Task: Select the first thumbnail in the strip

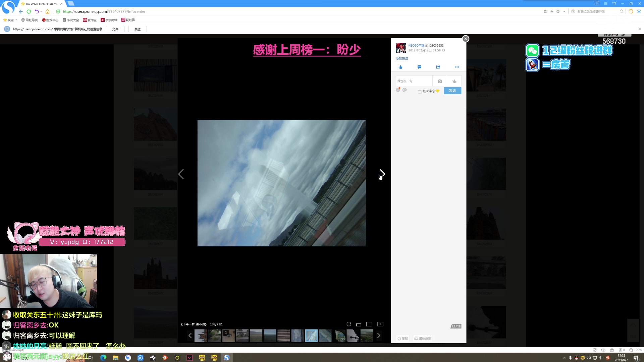Action: point(201,336)
